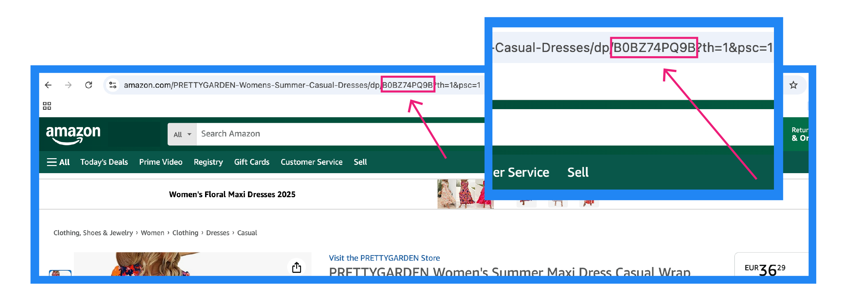Click the Search Amazon input field
The image size is (868, 294).
point(337,134)
